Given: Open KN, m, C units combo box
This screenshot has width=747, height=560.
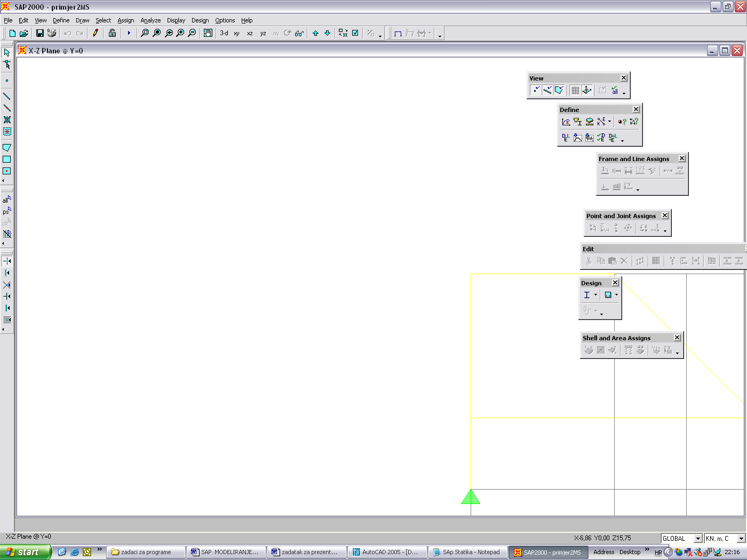Looking at the screenshot, I should [x=725, y=539].
